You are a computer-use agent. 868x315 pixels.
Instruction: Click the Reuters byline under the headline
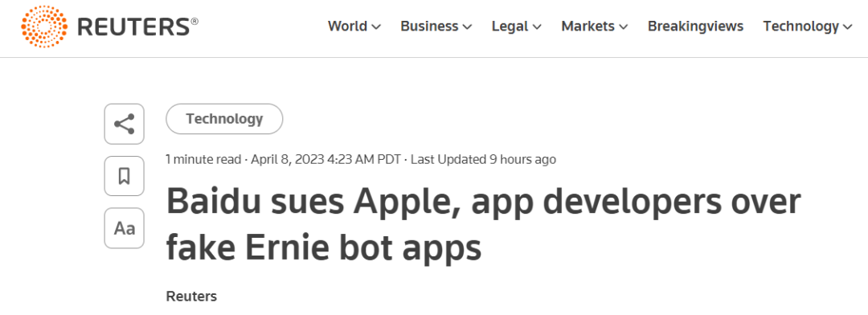(x=191, y=297)
